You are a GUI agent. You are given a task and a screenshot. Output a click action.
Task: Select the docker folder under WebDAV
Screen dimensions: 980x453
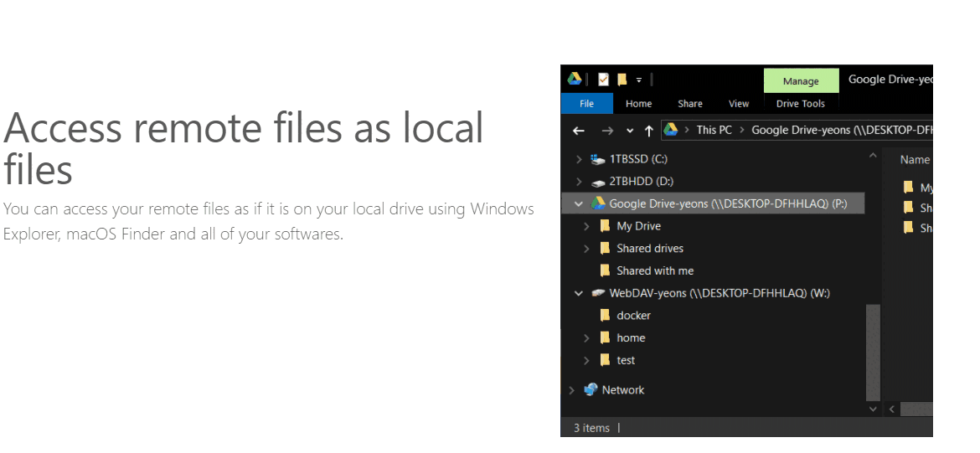click(633, 316)
